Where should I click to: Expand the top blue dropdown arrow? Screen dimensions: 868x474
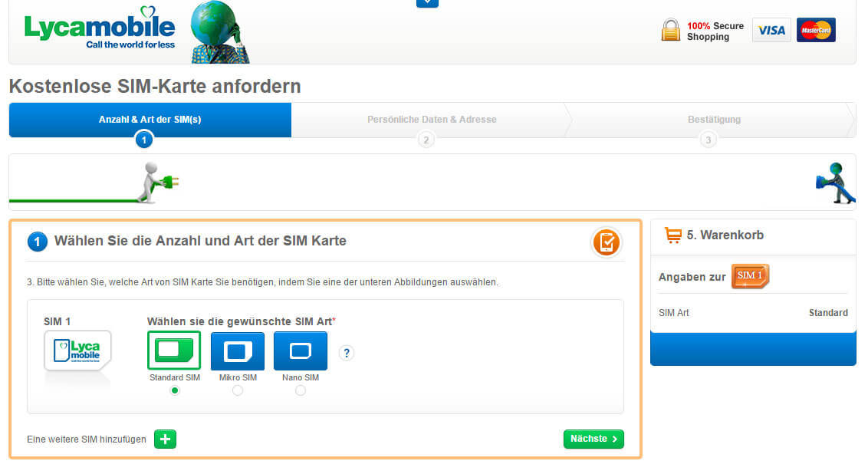(427, 3)
